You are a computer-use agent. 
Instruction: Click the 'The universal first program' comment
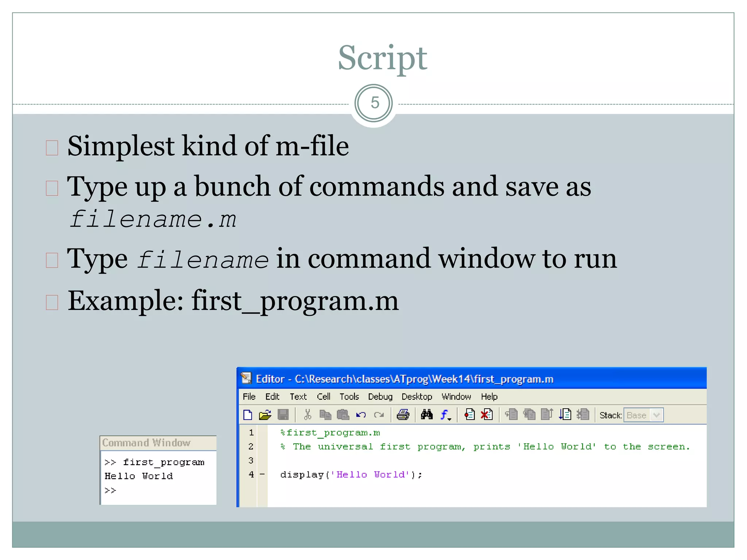click(x=485, y=447)
